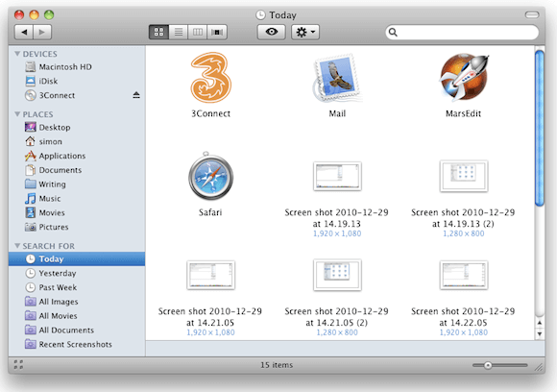Click the Movies sidebar icon
557x392 pixels.
pos(31,212)
